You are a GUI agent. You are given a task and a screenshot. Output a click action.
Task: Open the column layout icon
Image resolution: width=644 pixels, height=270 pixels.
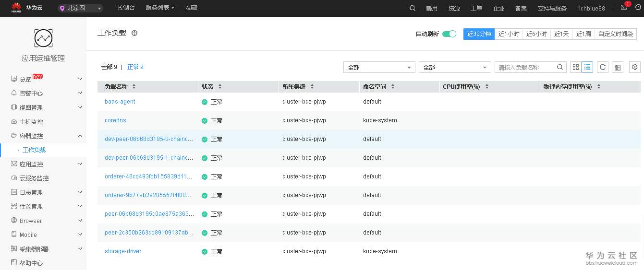click(x=618, y=67)
